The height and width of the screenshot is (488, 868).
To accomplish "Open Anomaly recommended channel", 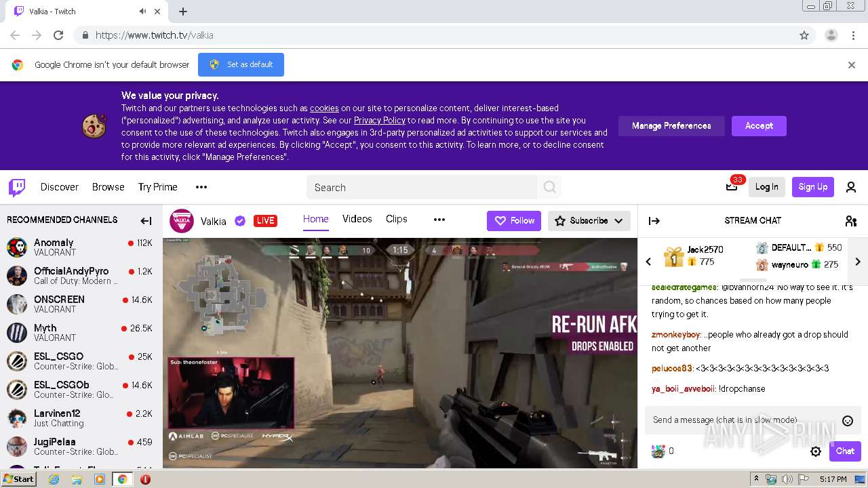I will click(80, 247).
